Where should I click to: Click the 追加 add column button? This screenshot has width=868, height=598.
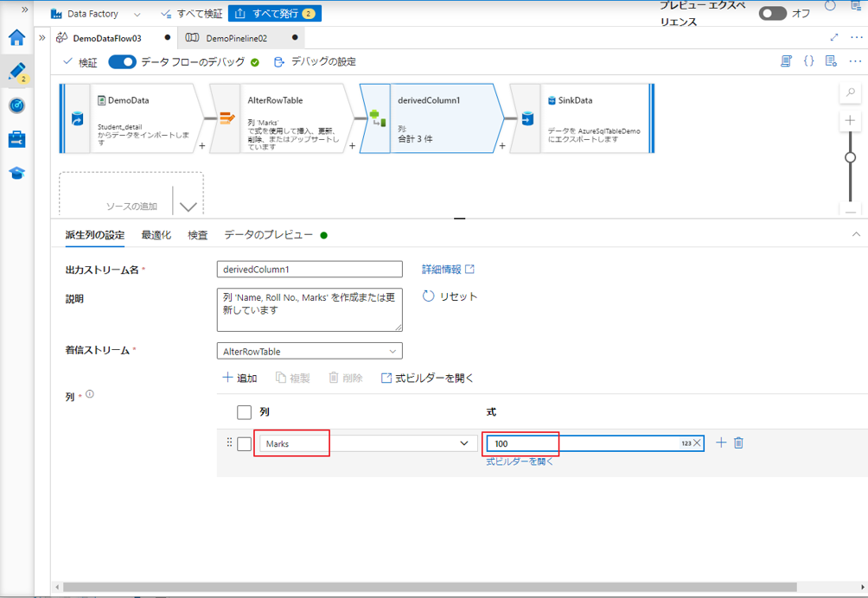tap(239, 378)
